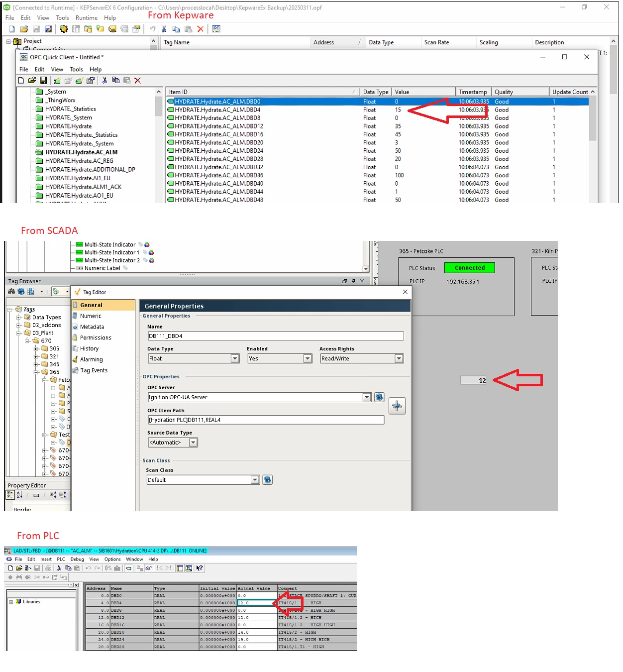Viewport: 623px width, 672px height.
Task: Open the Source Data Type Automatic dropdown
Action: pyautogui.click(x=193, y=442)
